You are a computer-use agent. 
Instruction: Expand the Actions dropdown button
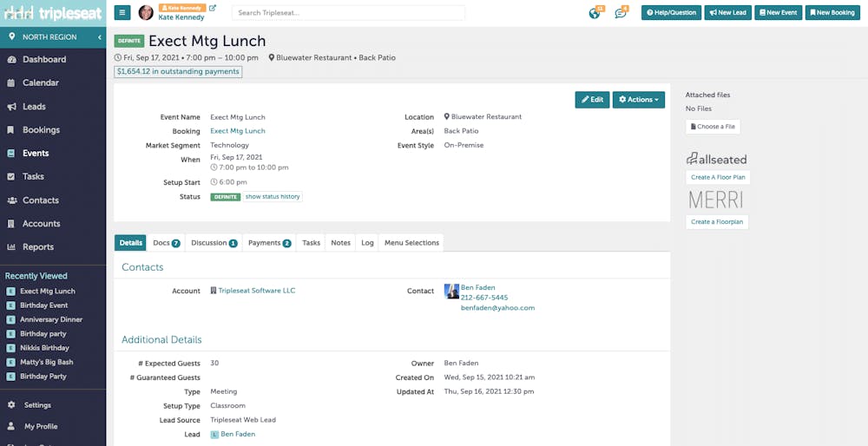[638, 100]
